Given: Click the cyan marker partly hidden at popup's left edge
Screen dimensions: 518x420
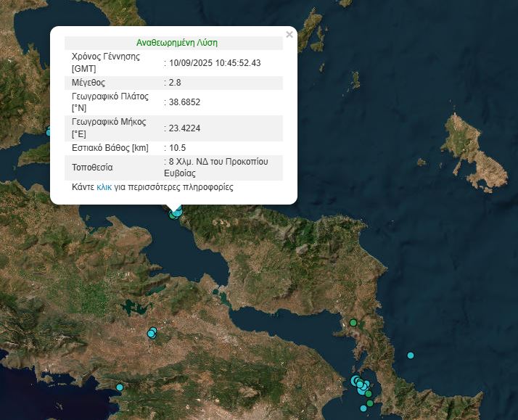Looking at the screenshot, I should pyautogui.click(x=49, y=132).
